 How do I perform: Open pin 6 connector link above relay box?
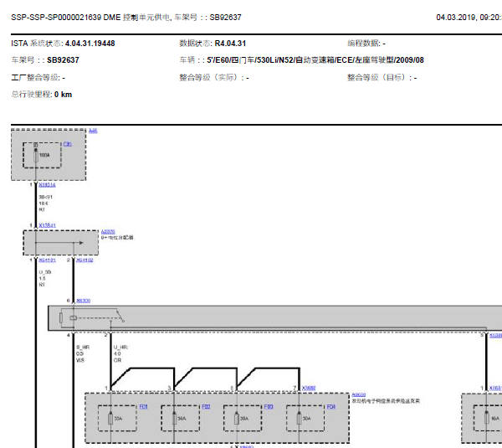[83, 301]
